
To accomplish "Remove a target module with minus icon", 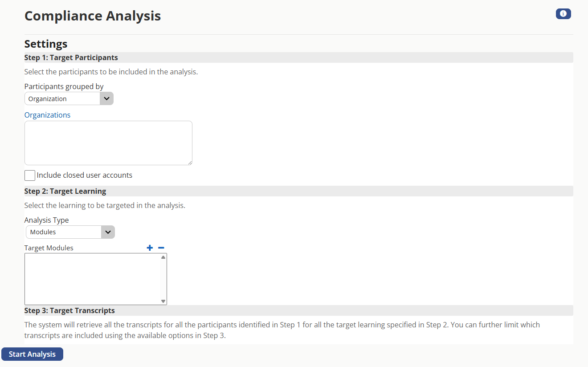I will pos(161,248).
